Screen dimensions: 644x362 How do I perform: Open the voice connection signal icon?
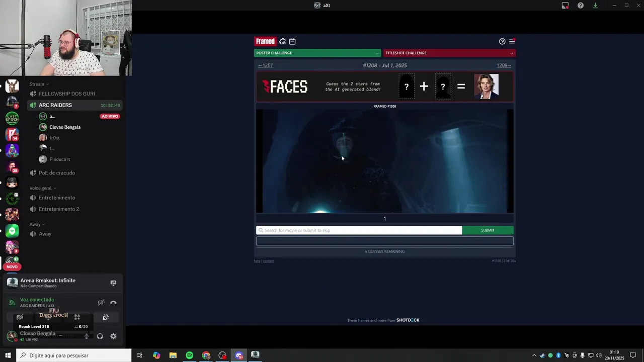click(12, 302)
